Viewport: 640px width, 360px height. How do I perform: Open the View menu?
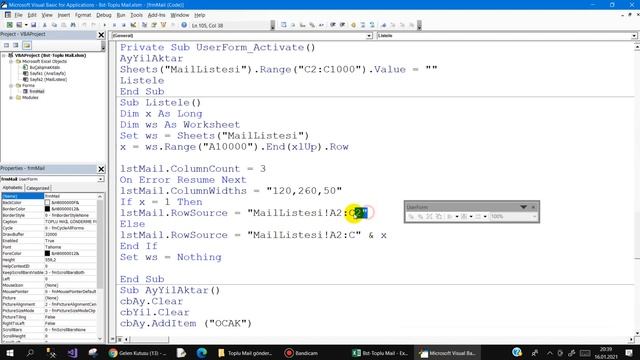coord(47,15)
